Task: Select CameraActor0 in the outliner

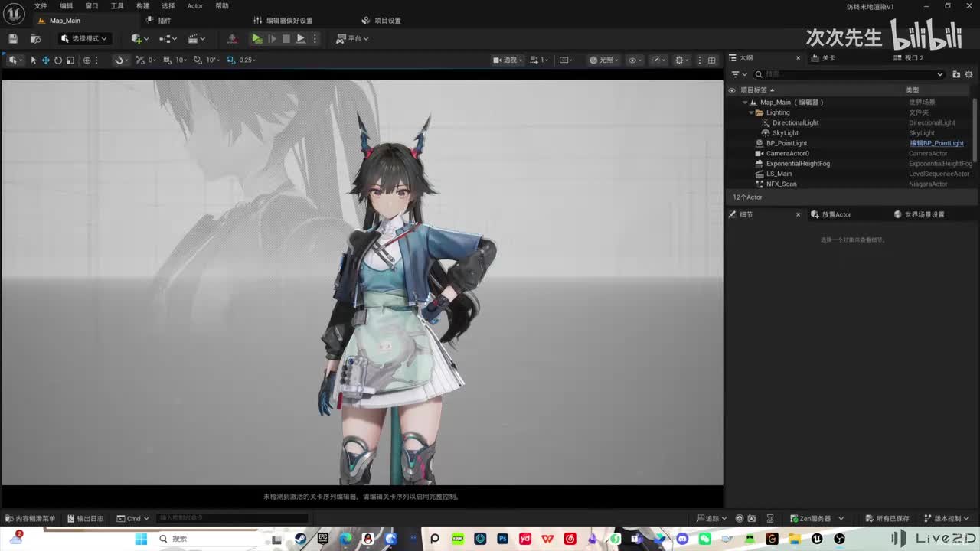Action: click(787, 153)
